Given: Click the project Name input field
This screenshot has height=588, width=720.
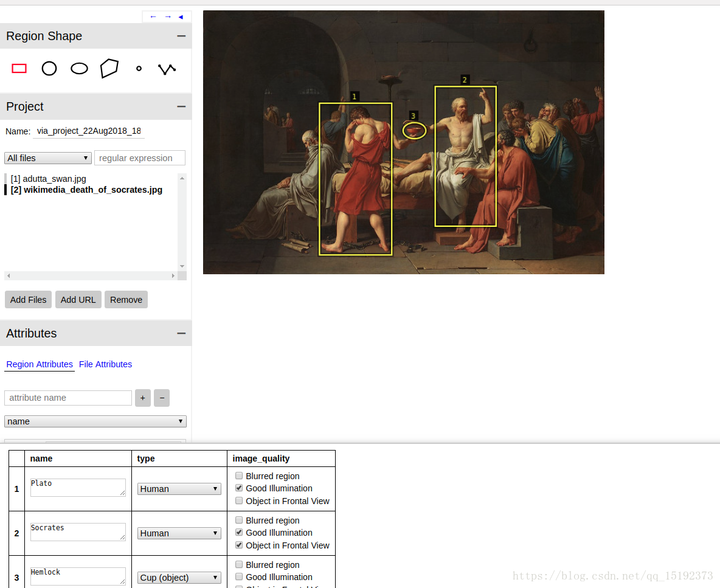Looking at the screenshot, I should click(89, 131).
